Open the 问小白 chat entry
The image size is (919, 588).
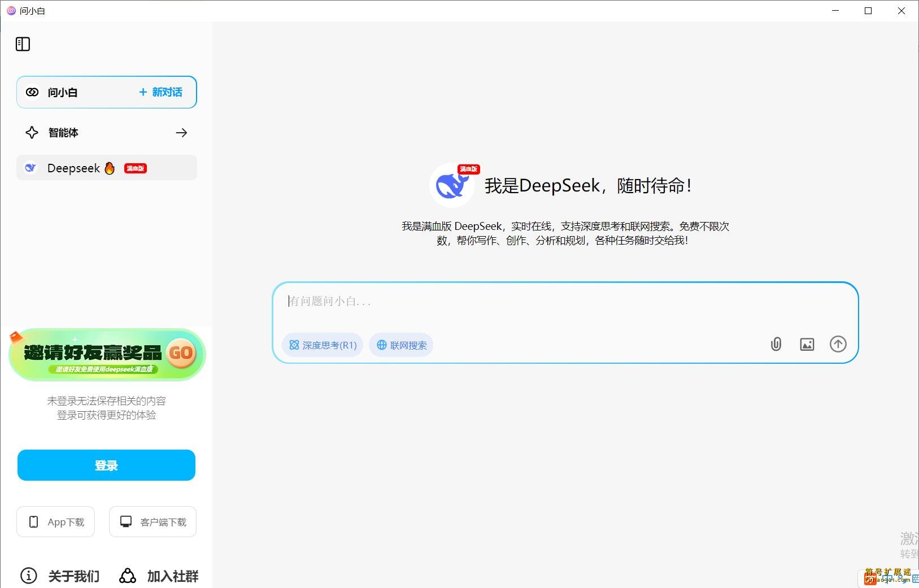(x=107, y=92)
